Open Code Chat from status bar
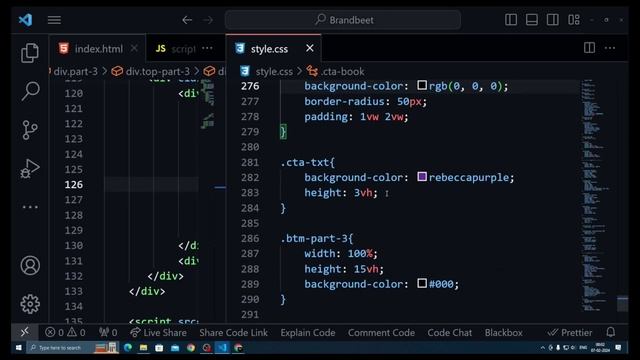This screenshot has height=360, width=640. click(x=449, y=332)
